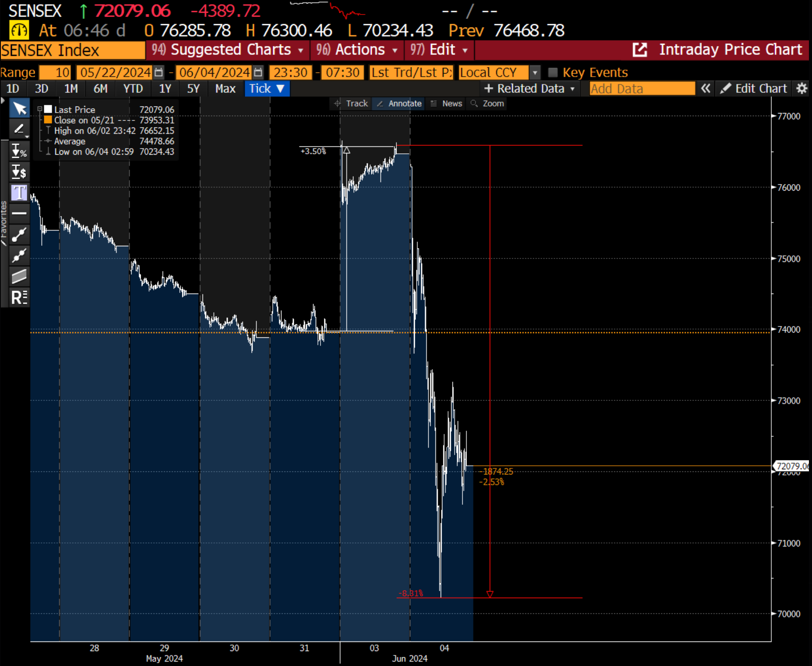
Task: Select the regression R tool
Action: pos(19,298)
